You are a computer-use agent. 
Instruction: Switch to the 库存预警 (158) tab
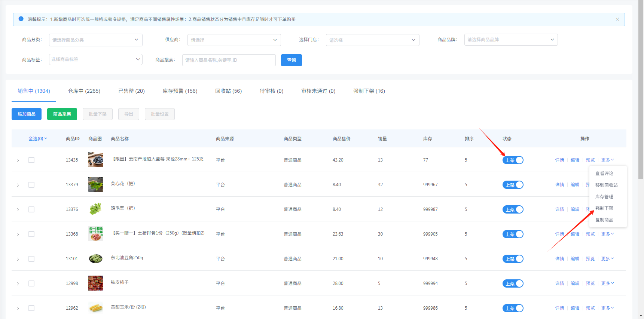coord(180,91)
